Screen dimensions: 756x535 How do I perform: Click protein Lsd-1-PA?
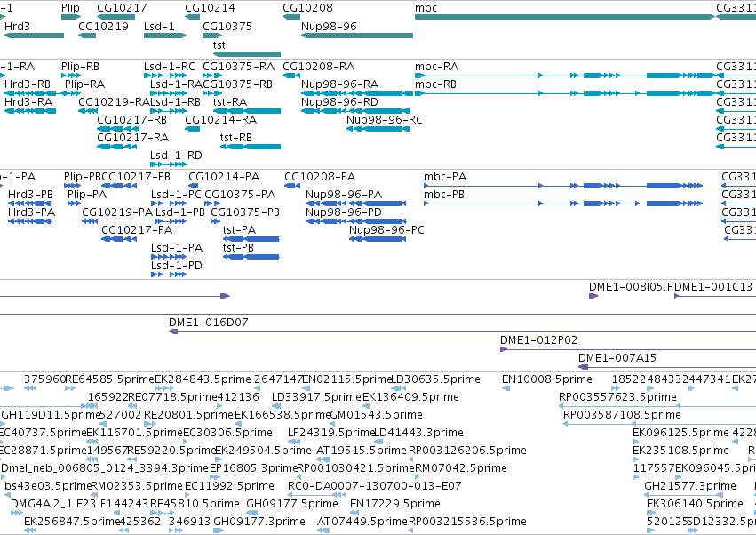coord(177,249)
